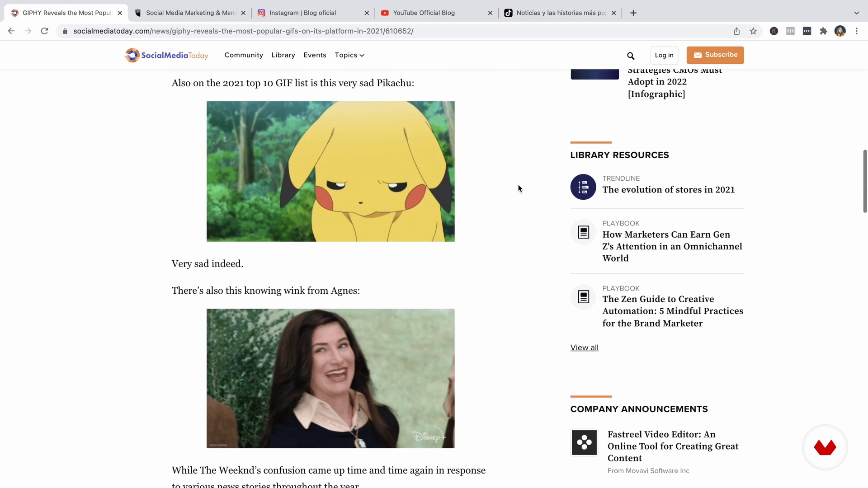Click the SocialMediaToday logo

tap(166, 55)
